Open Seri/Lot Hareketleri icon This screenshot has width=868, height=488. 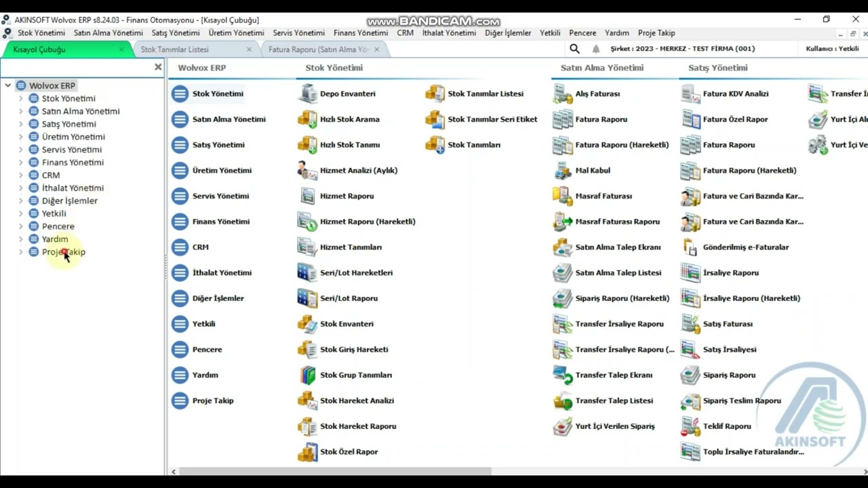click(x=308, y=272)
